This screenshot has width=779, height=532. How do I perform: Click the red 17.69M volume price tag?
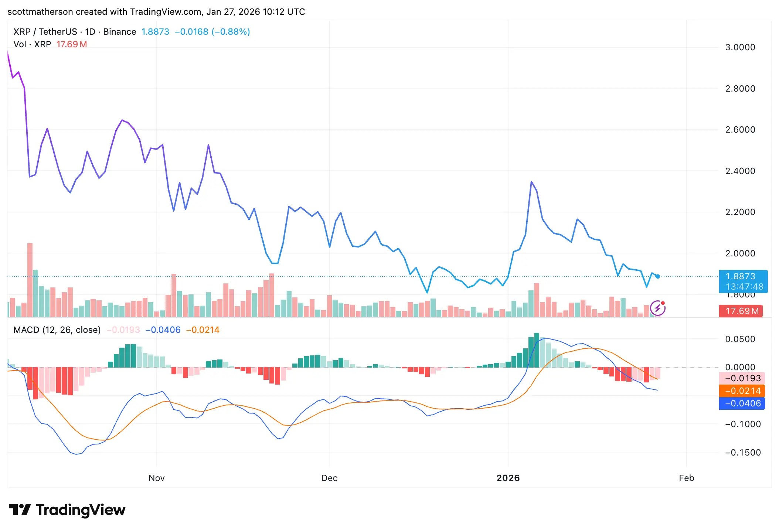point(742,311)
